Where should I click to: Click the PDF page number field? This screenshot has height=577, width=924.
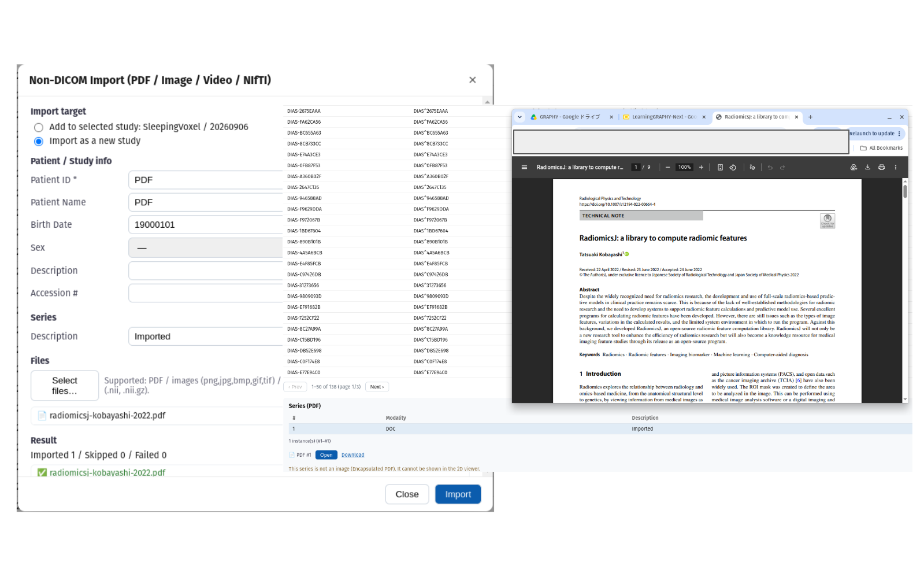pyautogui.click(x=636, y=168)
